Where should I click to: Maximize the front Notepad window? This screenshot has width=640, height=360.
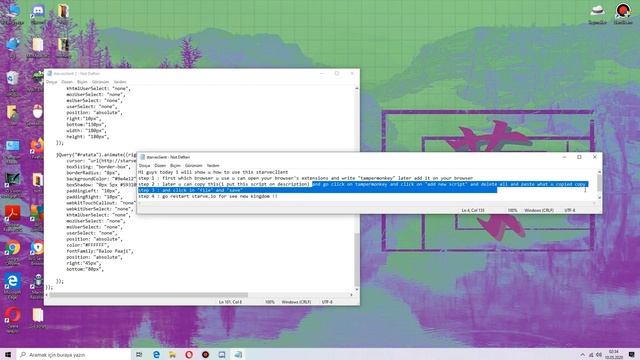point(579,157)
